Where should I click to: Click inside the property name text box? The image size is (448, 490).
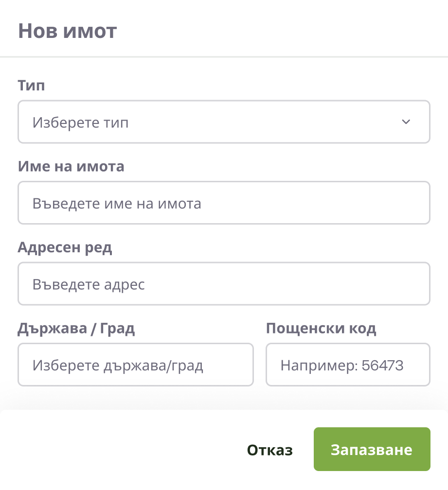tap(224, 203)
